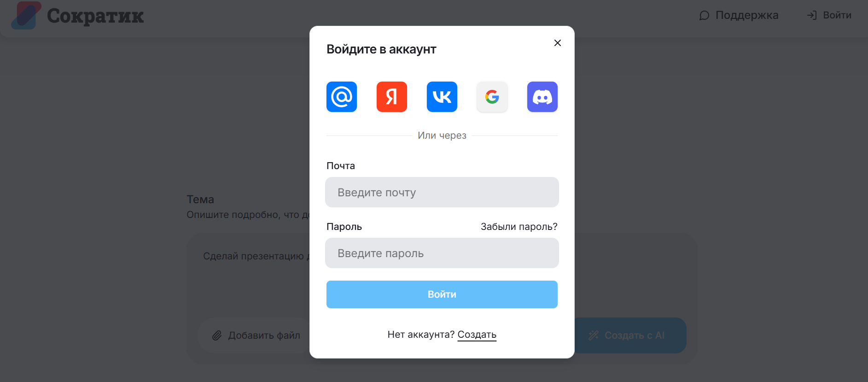This screenshot has width=868, height=382.
Task: Sign in with Mail.ru icon
Action: click(x=342, y=97)
